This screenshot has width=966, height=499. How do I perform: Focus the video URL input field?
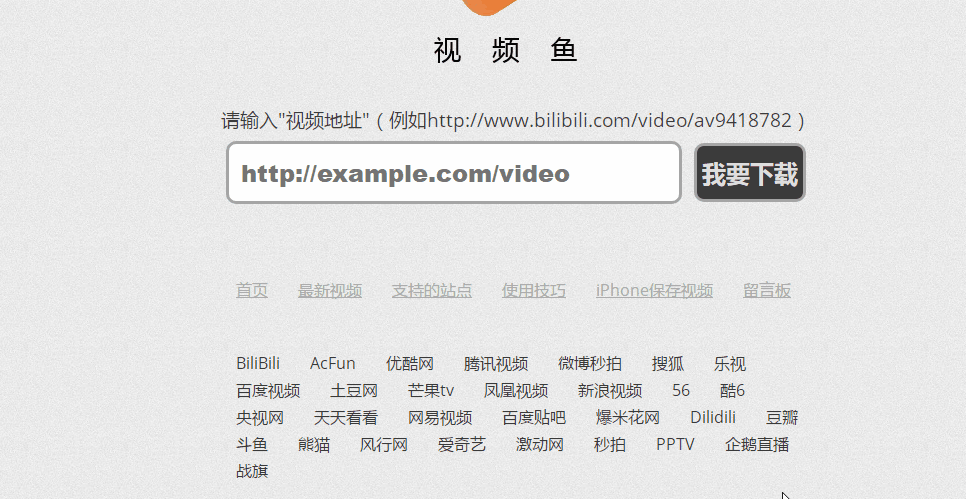[x=454, y=173]
